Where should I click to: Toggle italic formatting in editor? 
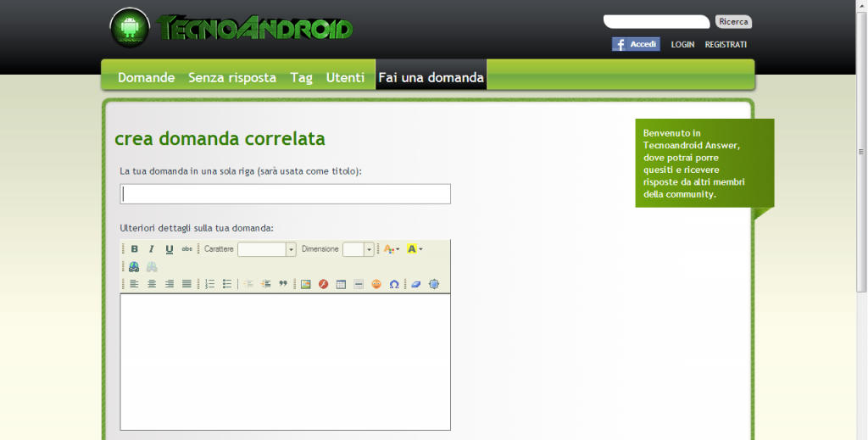152,249
